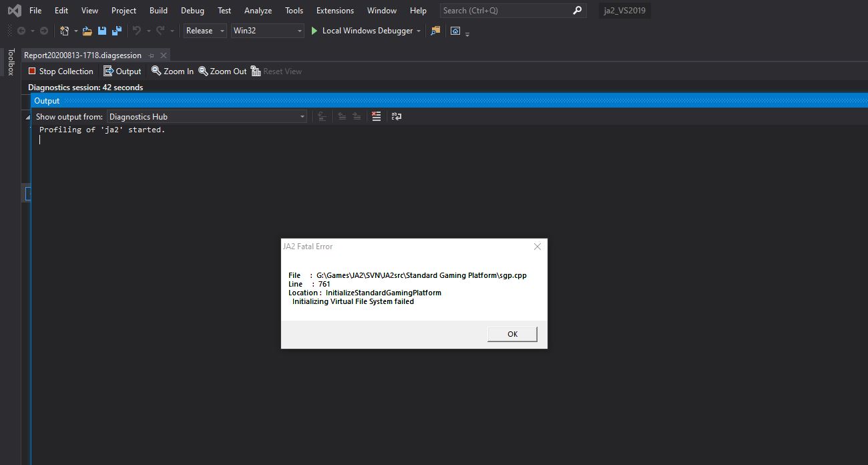Expand the Redo history dropdown arrow
This screenshot has height=465, width=868.
tap(172, 31)
